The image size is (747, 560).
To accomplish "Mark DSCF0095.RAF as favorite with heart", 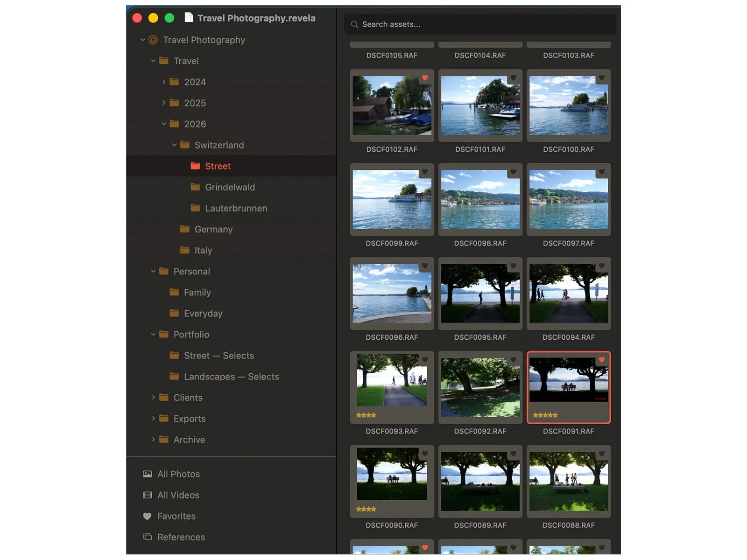I will pos(513,266).
